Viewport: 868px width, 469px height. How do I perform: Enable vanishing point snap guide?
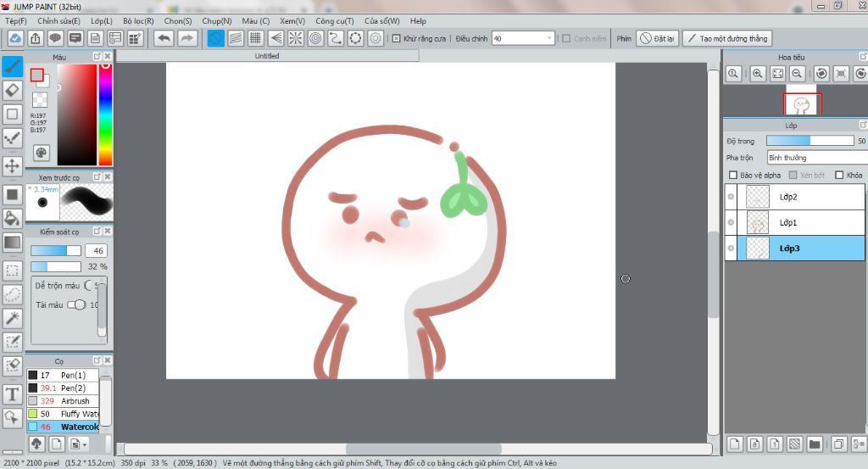pos(275,38)
